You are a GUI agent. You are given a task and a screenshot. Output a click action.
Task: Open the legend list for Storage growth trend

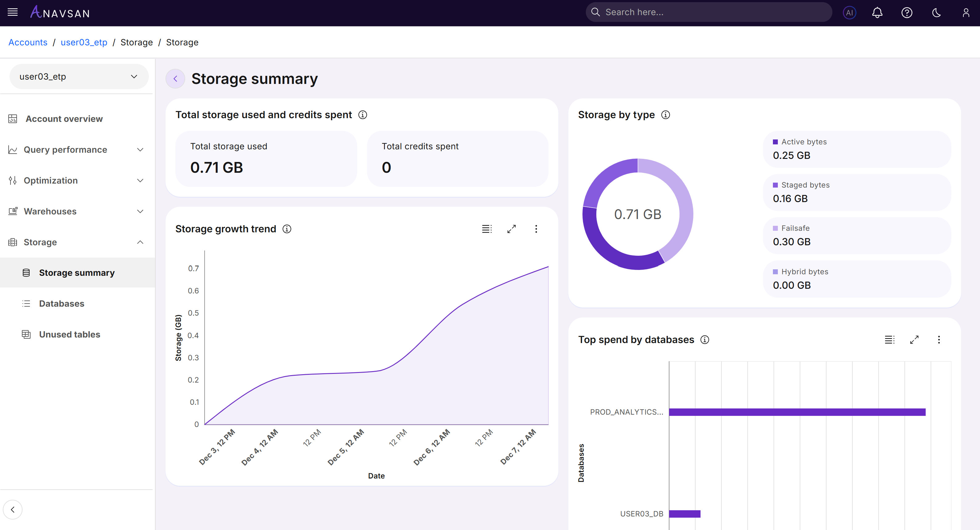tap(487, 229)
